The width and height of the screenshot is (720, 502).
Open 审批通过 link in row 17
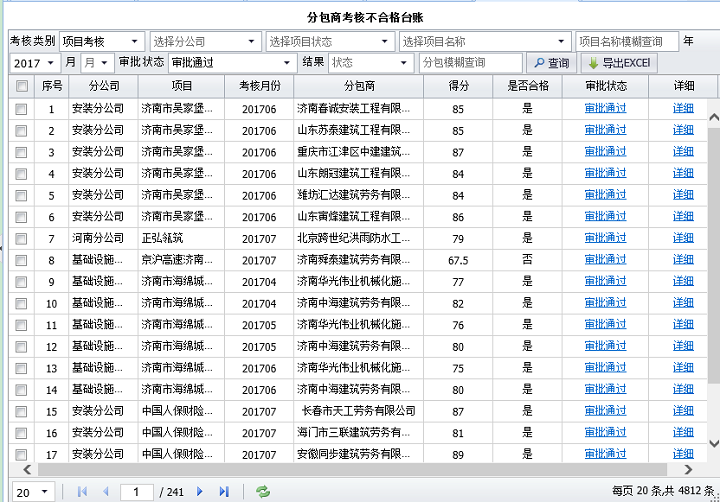[605, 454]
